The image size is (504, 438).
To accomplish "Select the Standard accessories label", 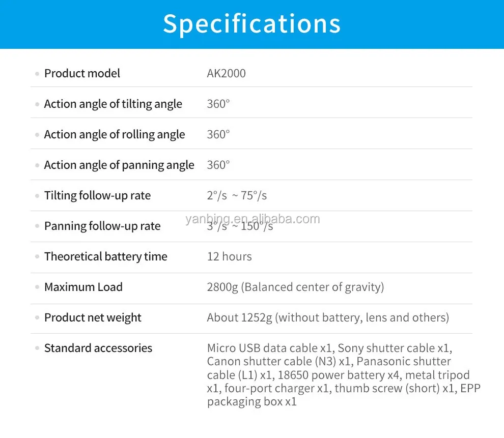I will coord(98,348).
